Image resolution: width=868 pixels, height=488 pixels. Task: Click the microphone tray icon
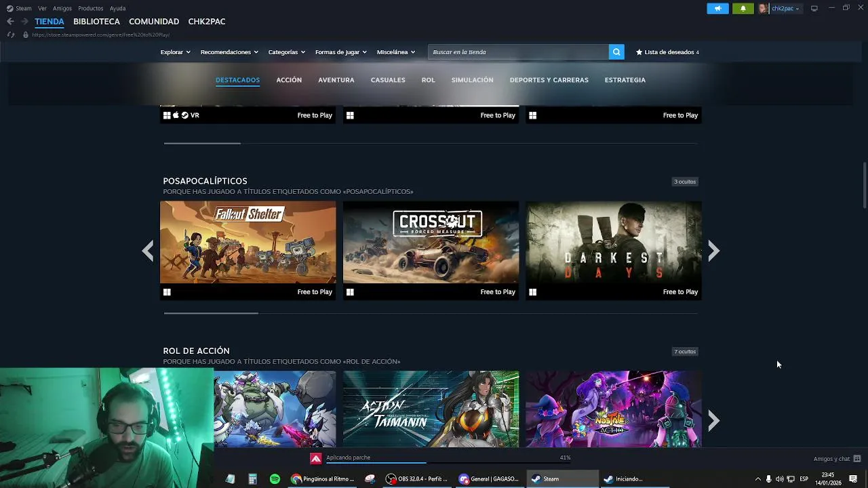tap(768, 479)
